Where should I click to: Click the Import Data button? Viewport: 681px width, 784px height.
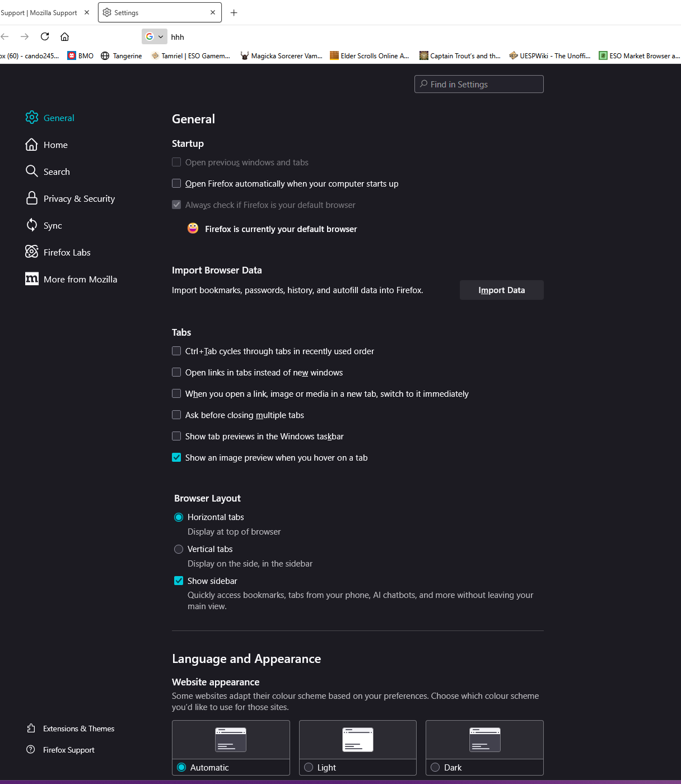point(502,290)
